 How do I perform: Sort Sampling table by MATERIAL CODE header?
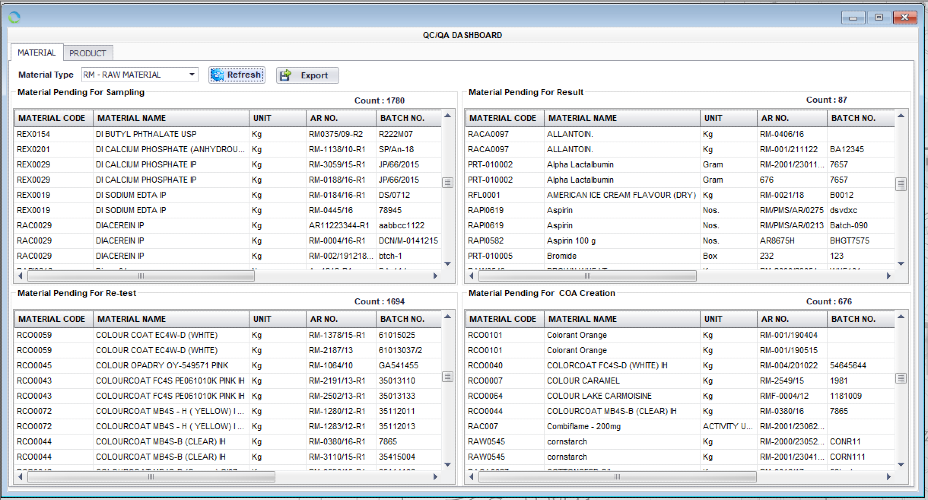[x=54, y=118]
